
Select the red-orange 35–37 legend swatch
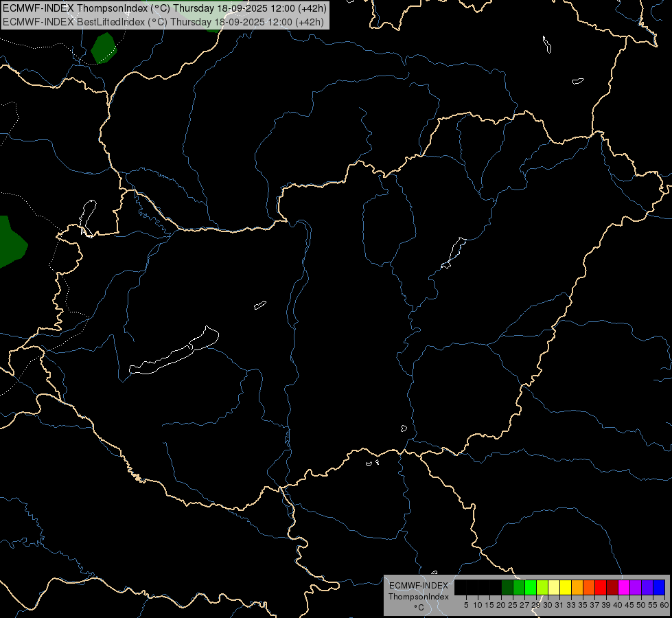[x=589, y=587]
